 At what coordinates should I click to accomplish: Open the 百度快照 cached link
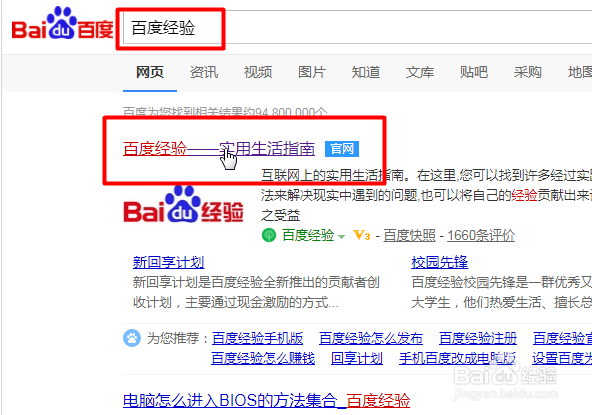click(410, 235)
